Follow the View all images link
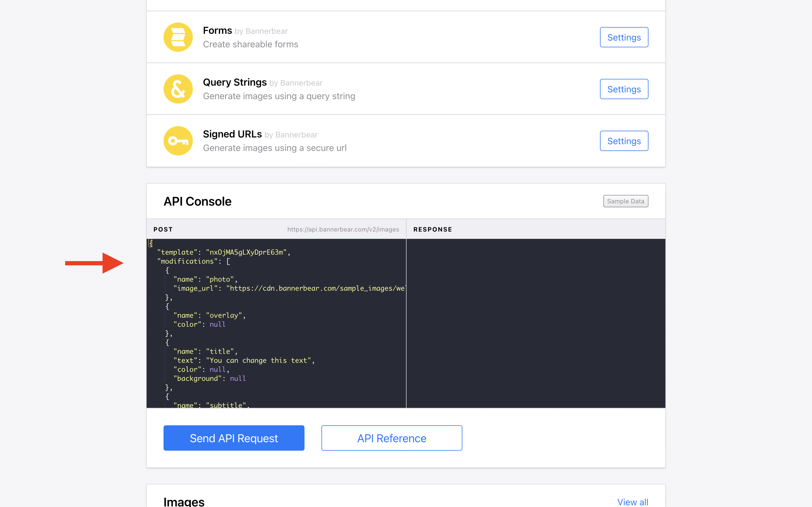 pos(632,502)
